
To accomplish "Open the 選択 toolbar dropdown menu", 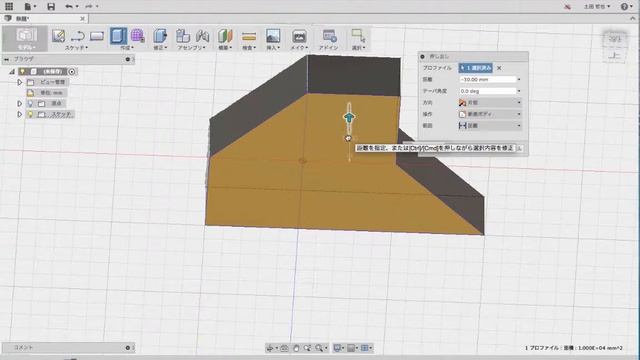I will [x=358, y=48].
